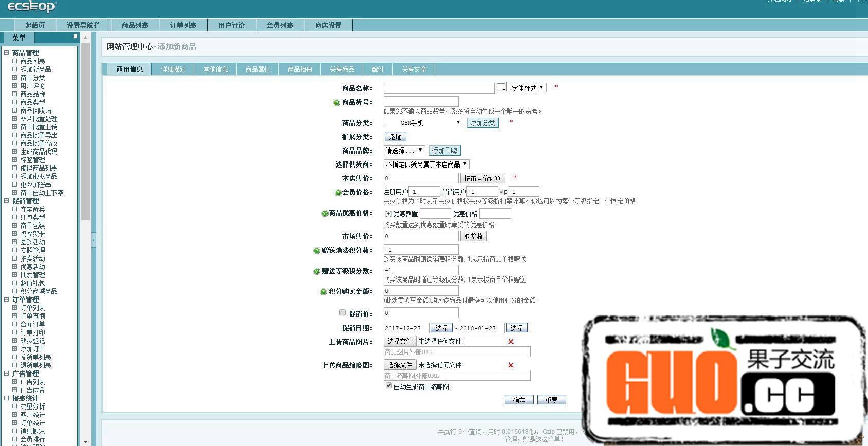This screenshot has height=446, width=868.
Task: Switch to the 详细描述 tab
Action: pyautogui.click(x=173, y=69)
